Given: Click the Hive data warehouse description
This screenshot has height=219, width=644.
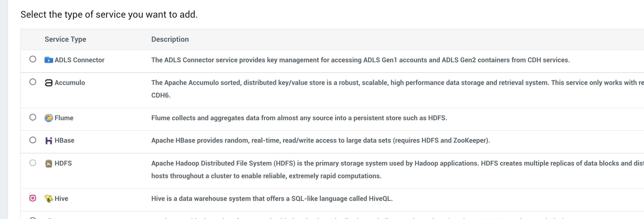Looking at the screenshot, I should [272, 199].
